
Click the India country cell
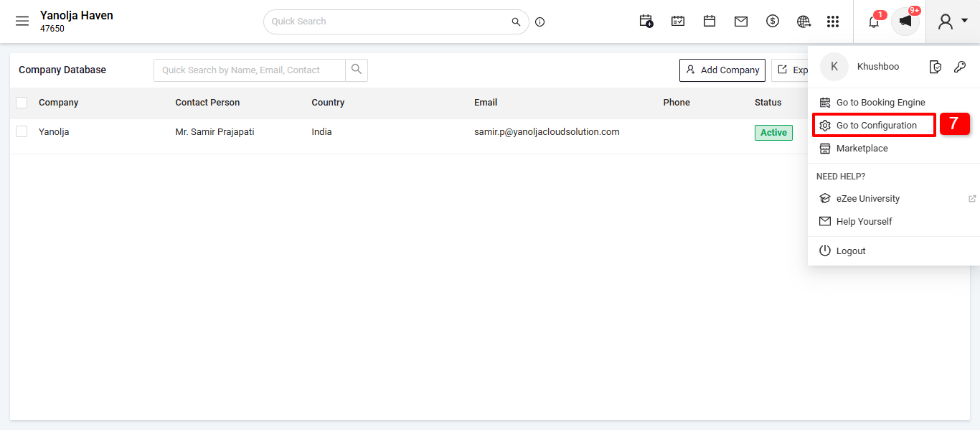[321, 132]
